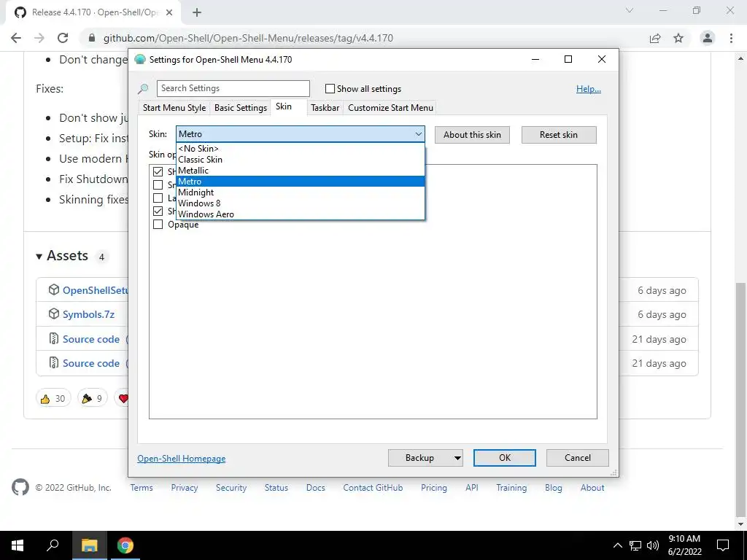Collapse the Assets section triangle
The width and height of the screenshot is (747, 560).
(x=39, y=257)
